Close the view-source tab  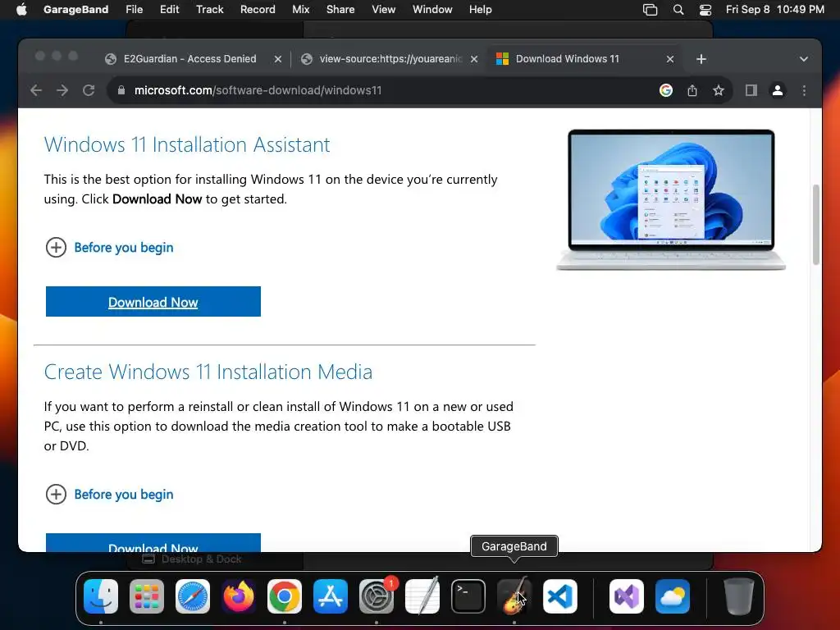(x=474, y=59)
